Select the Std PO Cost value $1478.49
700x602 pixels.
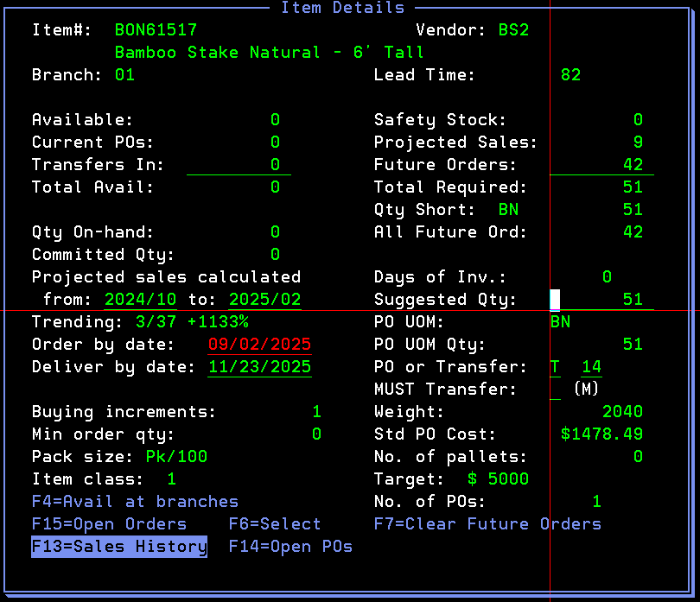coord(601,434)
